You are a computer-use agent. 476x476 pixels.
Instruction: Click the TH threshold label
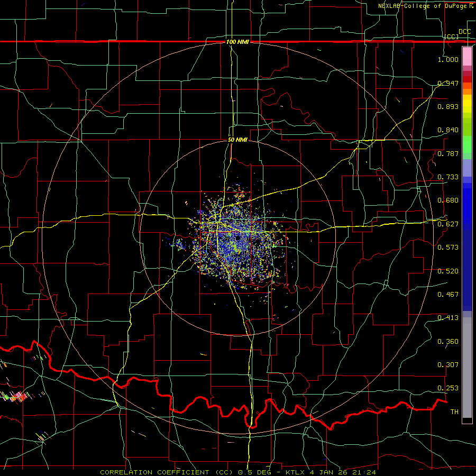point(454,412)
